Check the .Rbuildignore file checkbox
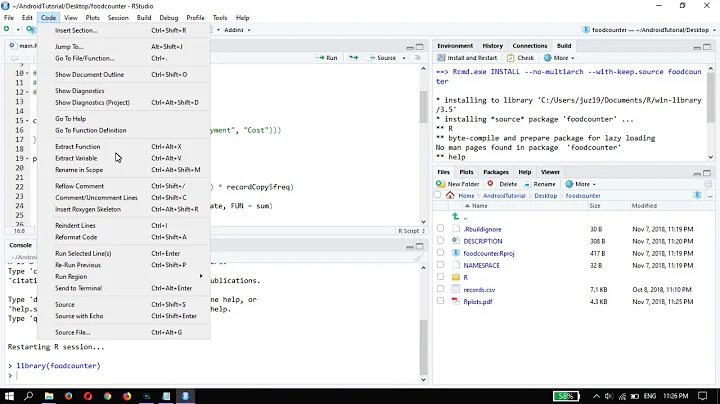 click(x=440, y=228)
